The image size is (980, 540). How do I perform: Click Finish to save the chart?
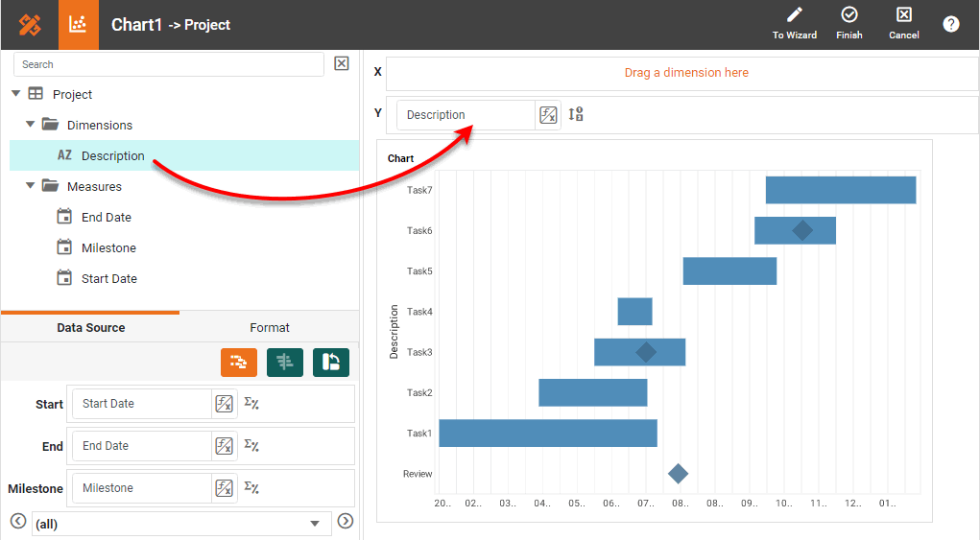point(849,15)
